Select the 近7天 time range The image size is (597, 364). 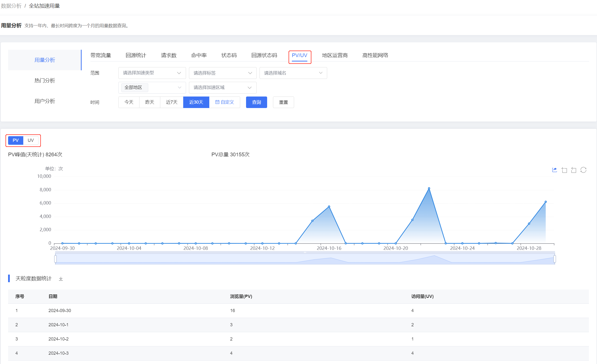[x=172, y=102]
